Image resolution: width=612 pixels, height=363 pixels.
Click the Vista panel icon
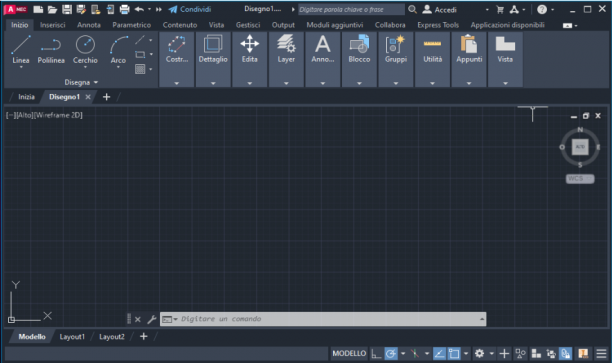(x=505, y=44)
